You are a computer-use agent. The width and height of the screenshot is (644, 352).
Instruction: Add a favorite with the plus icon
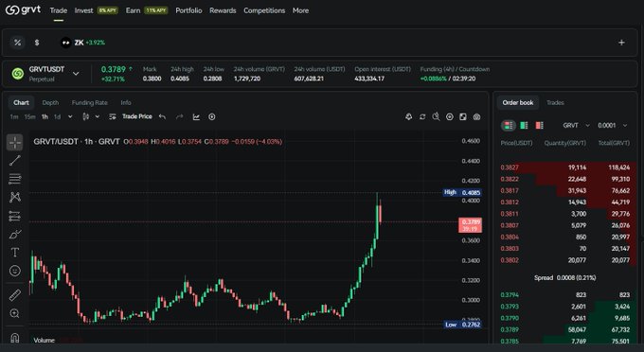[621, 43]
